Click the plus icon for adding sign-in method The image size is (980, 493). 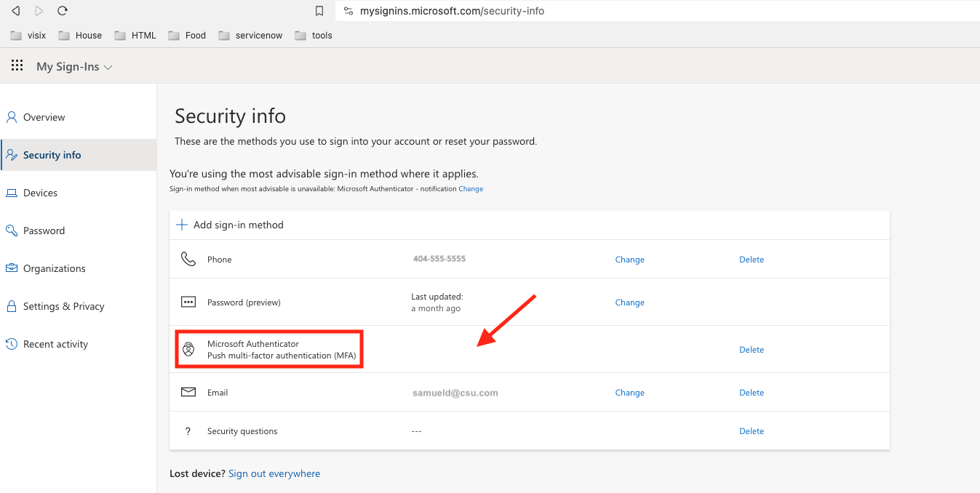pos(182,225)
